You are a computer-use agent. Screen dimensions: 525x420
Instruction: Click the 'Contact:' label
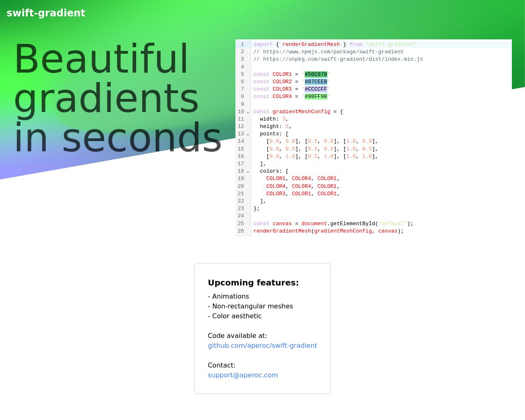tap(221, 365)
